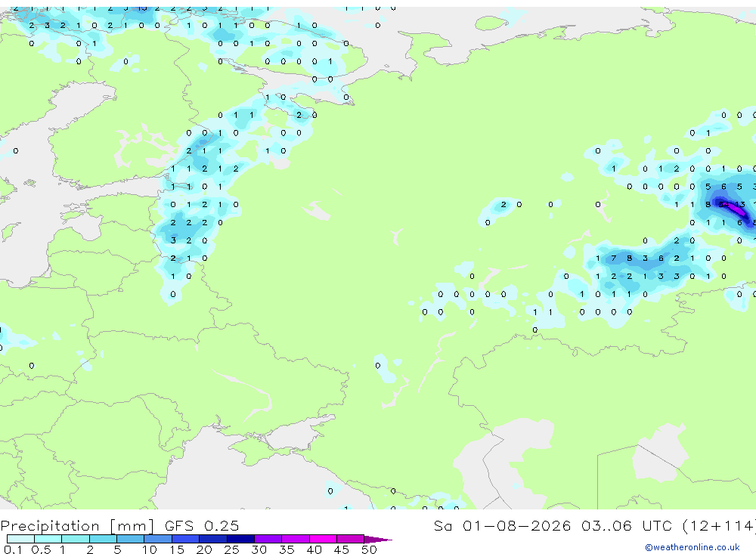The height and width of the screenshot is (554, 756).
Task: Click the "54" peak precipitation value on map
Action: (x=723, y=204)
